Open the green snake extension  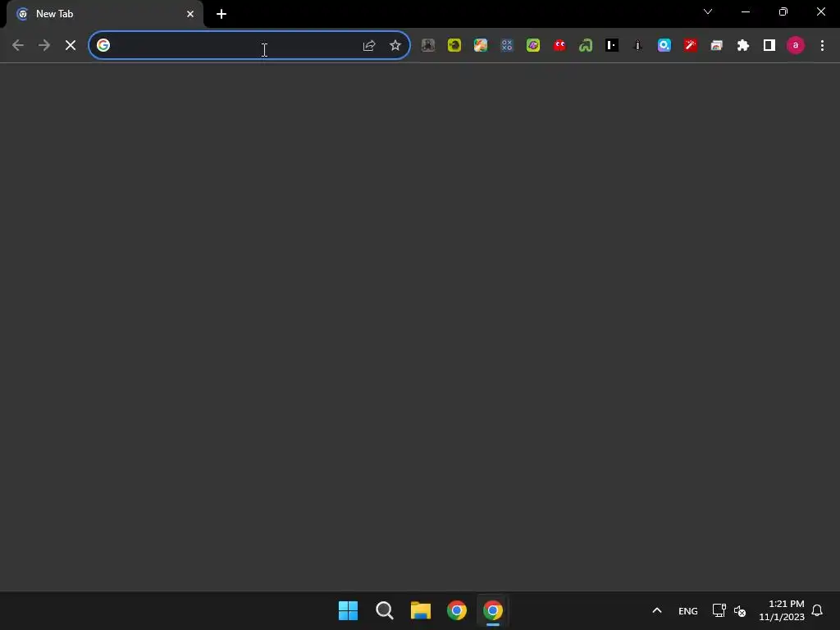tap(586, 46)
